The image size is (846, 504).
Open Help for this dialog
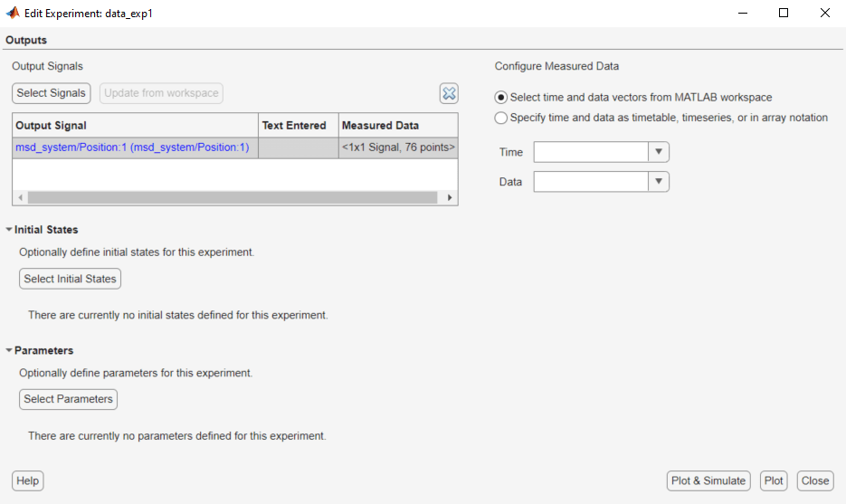(28, 480)
